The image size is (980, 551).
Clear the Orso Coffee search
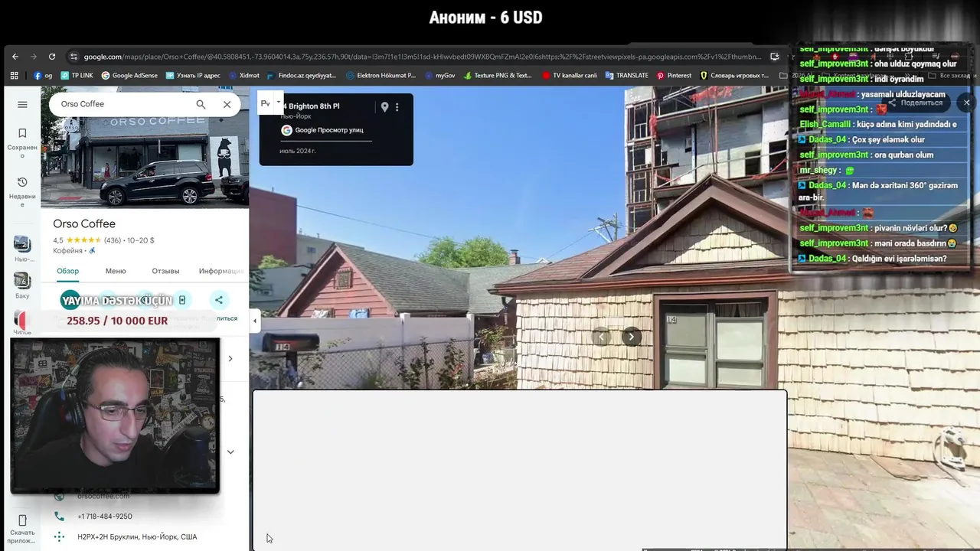pyautogui.click(x=227, y=104)
